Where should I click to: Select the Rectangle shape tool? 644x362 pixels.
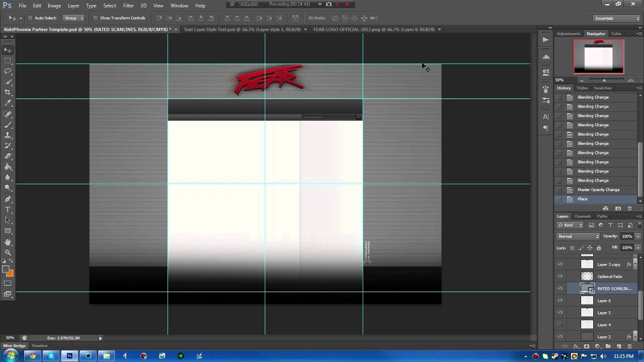pos(8,231)
